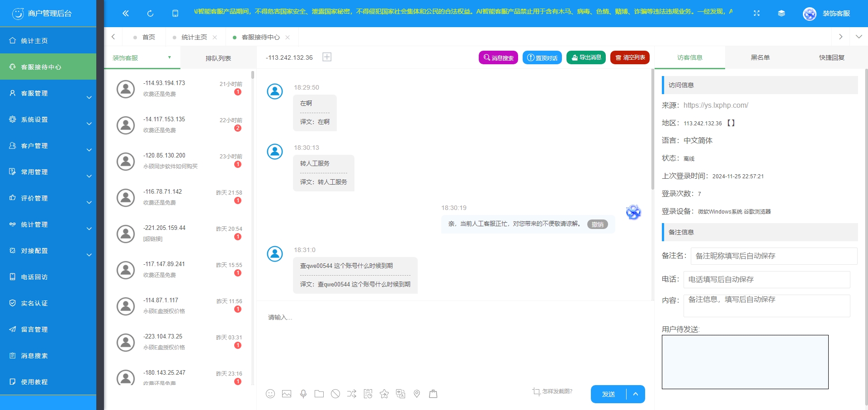The width and height of the screenshot is (868, 410).
Task: Click the folder file upload icon
Action: [x=319, y=394]
